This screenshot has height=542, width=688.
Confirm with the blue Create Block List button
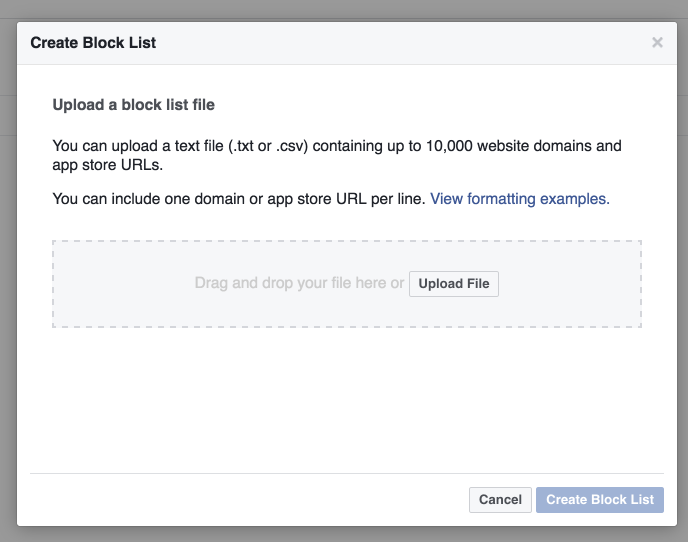coord(600,499)
